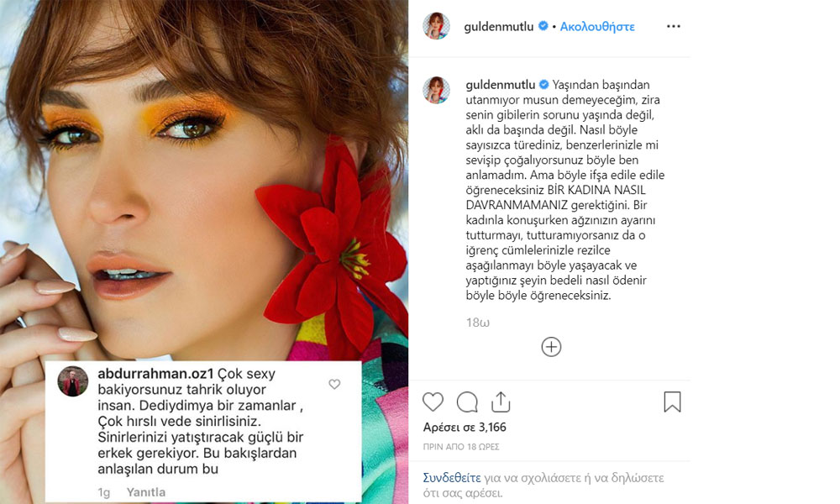Click the Ακολουθήστε follow link

tap(597, 26)
